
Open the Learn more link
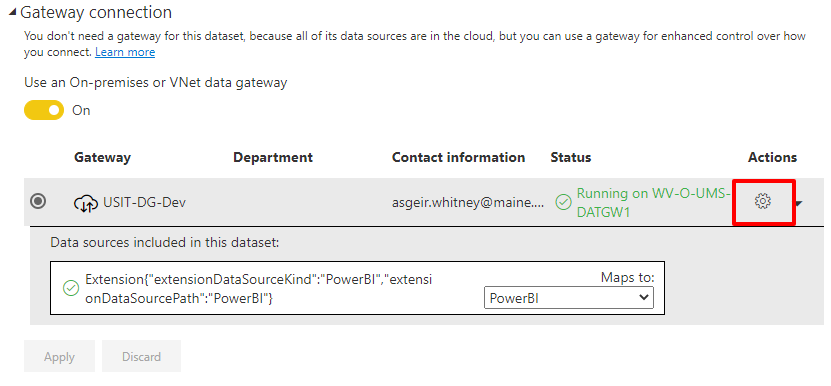[125, 52]
